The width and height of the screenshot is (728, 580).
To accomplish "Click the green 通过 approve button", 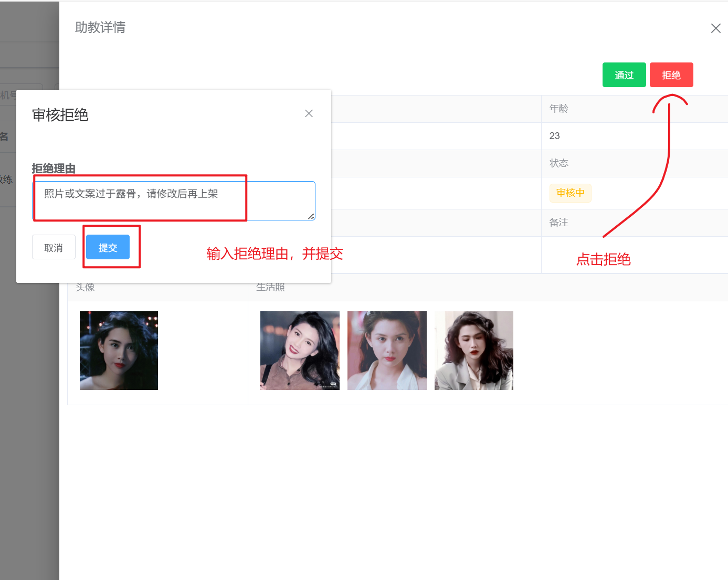I will 624,75.
